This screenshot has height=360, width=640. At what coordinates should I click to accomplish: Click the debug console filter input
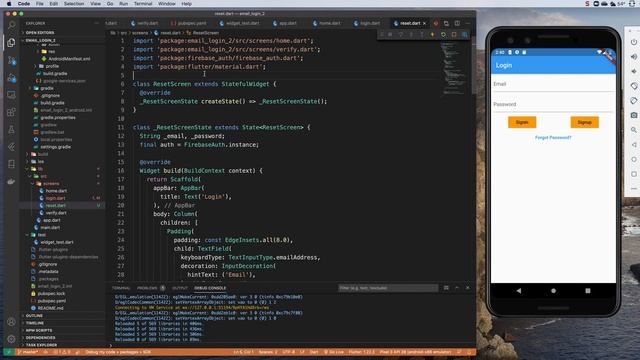pos(388,288)
